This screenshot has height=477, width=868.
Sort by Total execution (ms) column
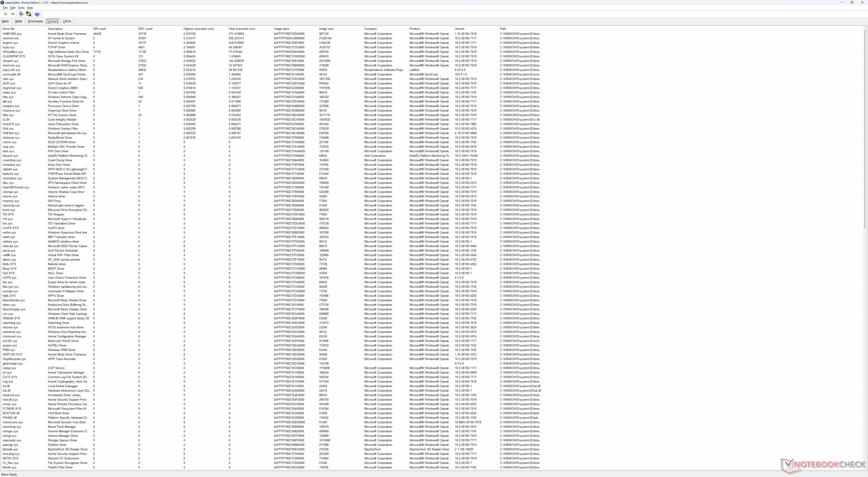tap(250, 29)
